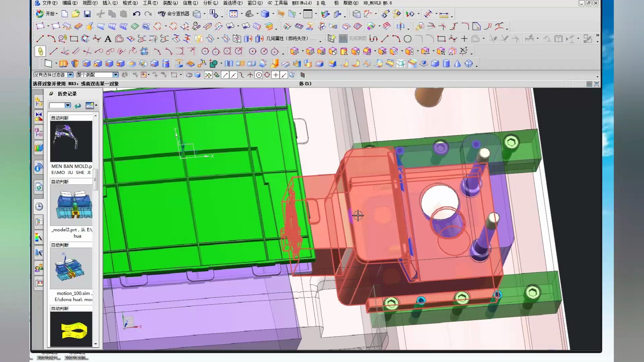Click the Open folder icon
Viewport: 644px width, 362px height.
click(76, 14)
